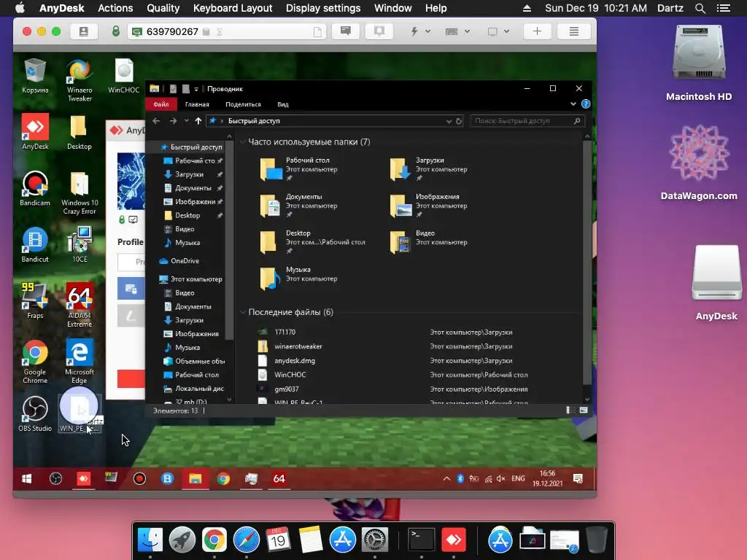
Task: Open the lightning actions dropdown
Action: [x=421, y=31]
